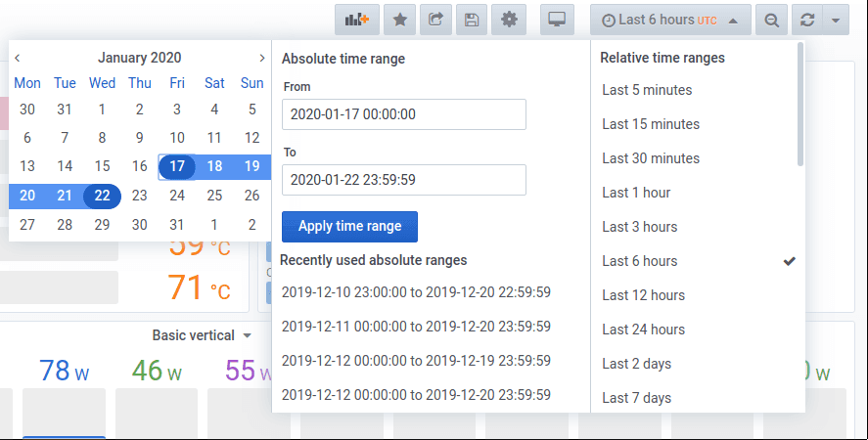Star this dashboard as favorite
This screenshot has width=868, height=440.
click(x=400, y=20)
